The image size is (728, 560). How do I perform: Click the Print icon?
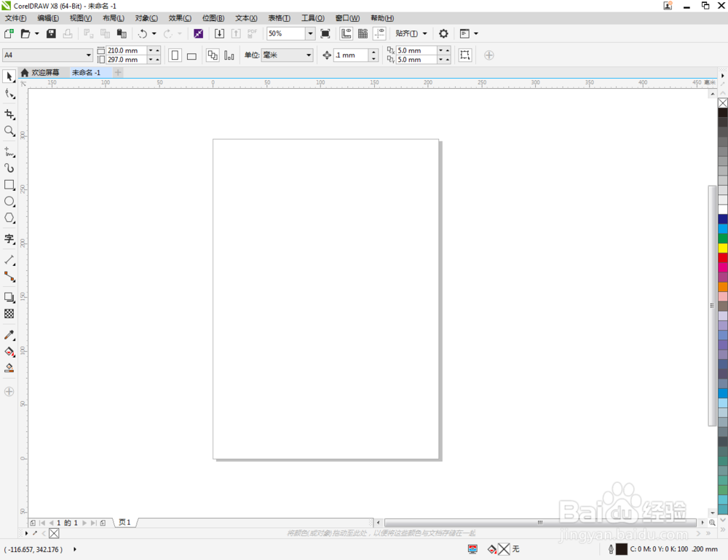pyautogui.click(x=68, y=33)
